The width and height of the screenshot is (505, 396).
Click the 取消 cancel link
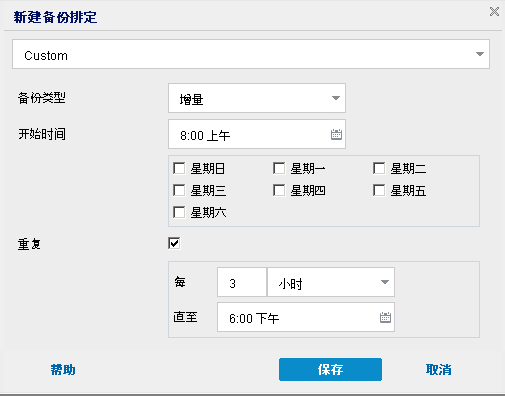coord(439,370)
